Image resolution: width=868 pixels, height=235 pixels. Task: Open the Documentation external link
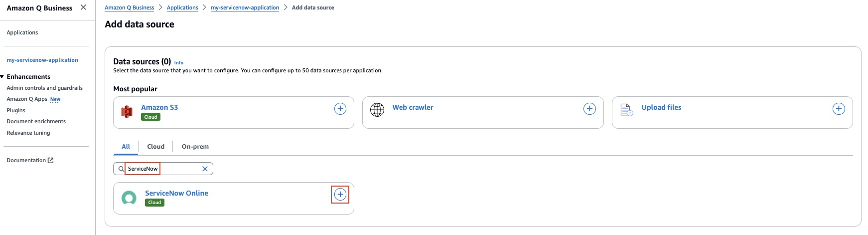(x=30, y=160)
